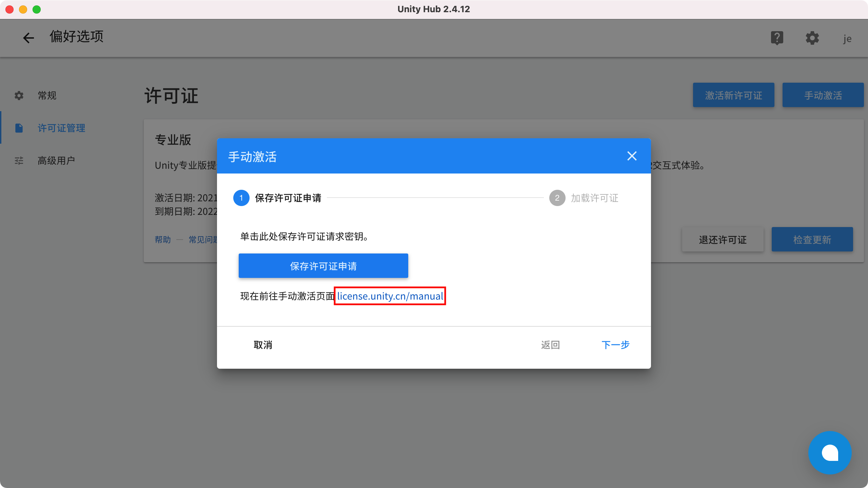Select the gear icon beside 常规
Image resolution: width=868 pixels, height=488 pixels.
pyautogui.click(x=19, y=96)
